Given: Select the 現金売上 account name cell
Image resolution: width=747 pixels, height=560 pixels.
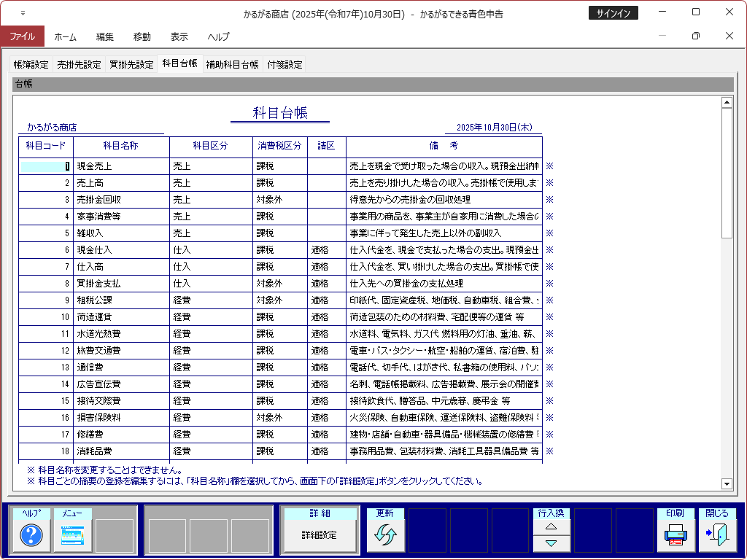Looking at the screenshot, I should pyautogui.click(x=121, y=166).
